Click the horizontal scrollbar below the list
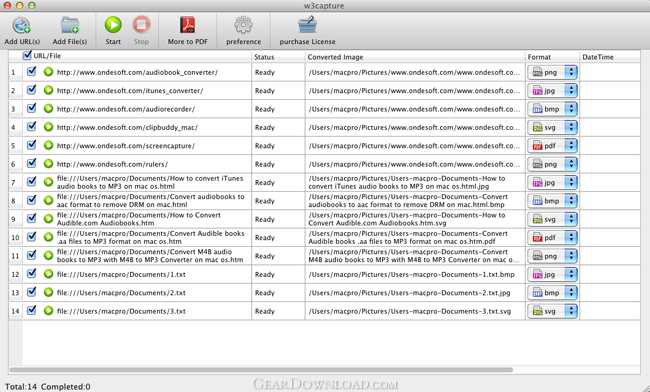The image size is (650, 392). (261, 370)
